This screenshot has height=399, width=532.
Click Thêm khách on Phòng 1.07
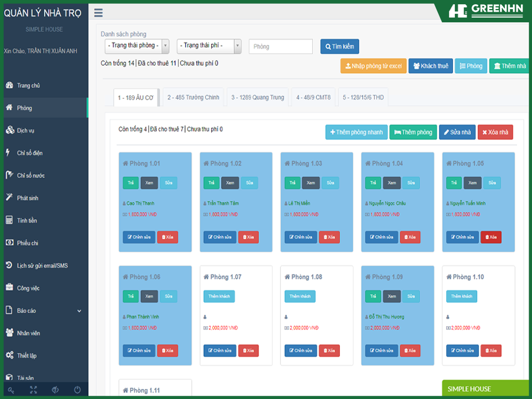[x=219, y=296]
